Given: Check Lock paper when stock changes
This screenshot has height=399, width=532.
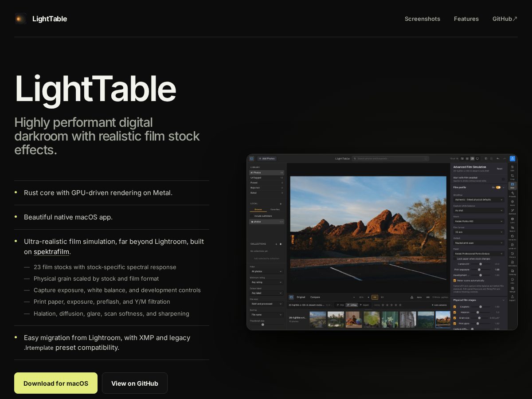Looking at the screenshot, I should click(454, 258).
